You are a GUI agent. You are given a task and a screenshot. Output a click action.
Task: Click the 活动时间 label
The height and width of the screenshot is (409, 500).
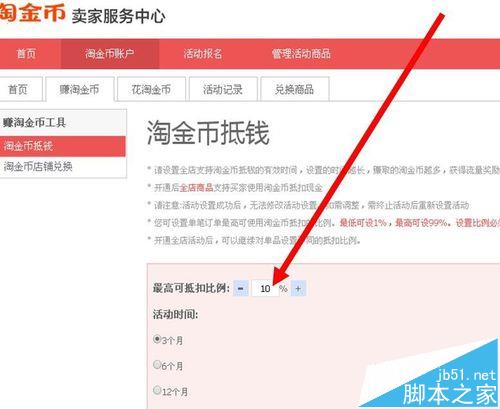(x=175, y=314)
